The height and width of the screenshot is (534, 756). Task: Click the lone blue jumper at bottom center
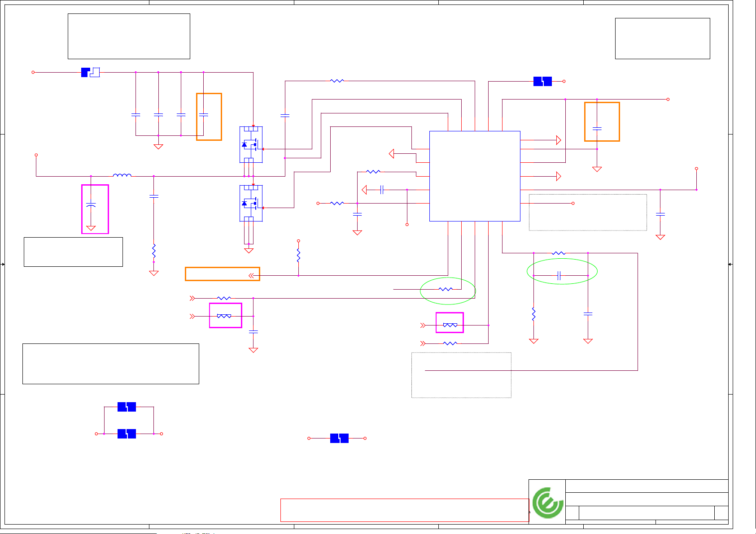339,438
